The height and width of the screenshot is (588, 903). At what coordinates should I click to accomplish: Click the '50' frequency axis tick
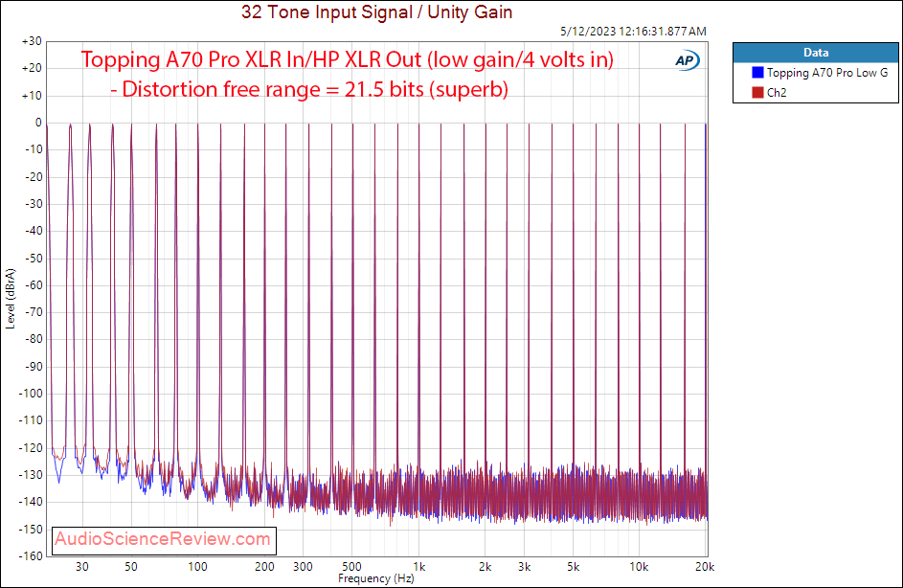[x=131, y=567]
